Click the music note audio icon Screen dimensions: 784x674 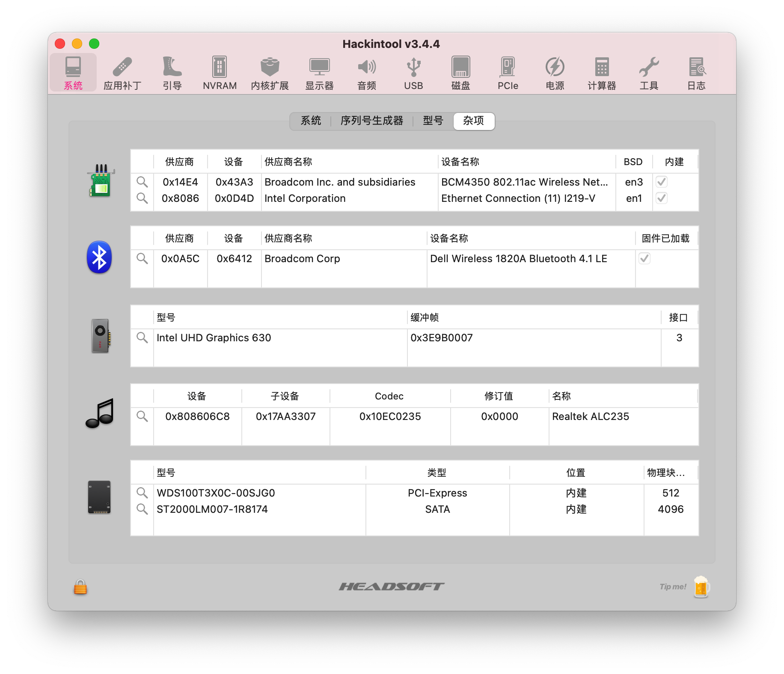(100, 413)
